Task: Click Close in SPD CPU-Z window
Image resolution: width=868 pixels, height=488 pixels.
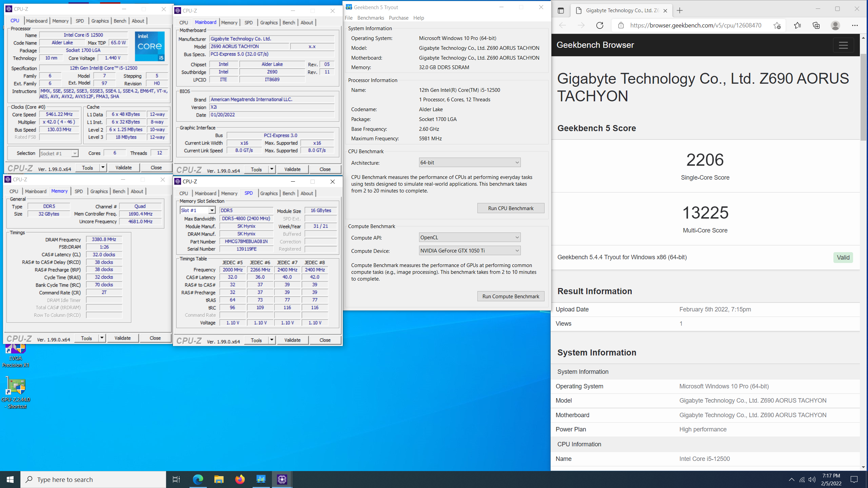Action: click(x=325, y=340)
